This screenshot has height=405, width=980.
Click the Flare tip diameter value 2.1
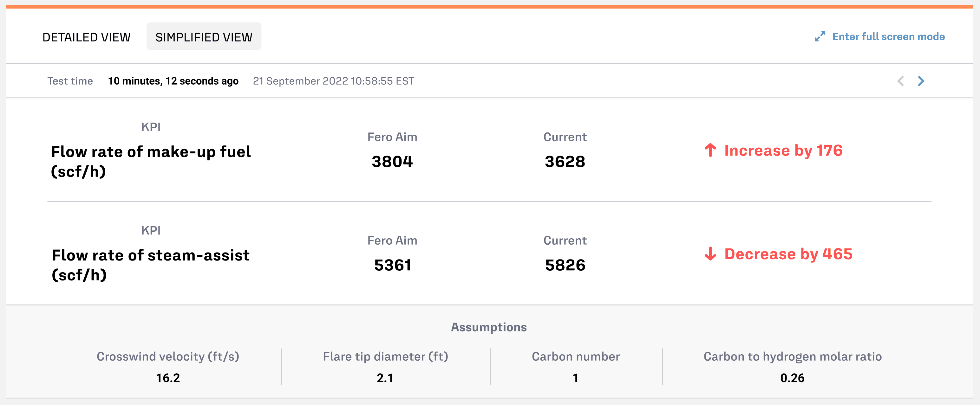tap(385, 378)
